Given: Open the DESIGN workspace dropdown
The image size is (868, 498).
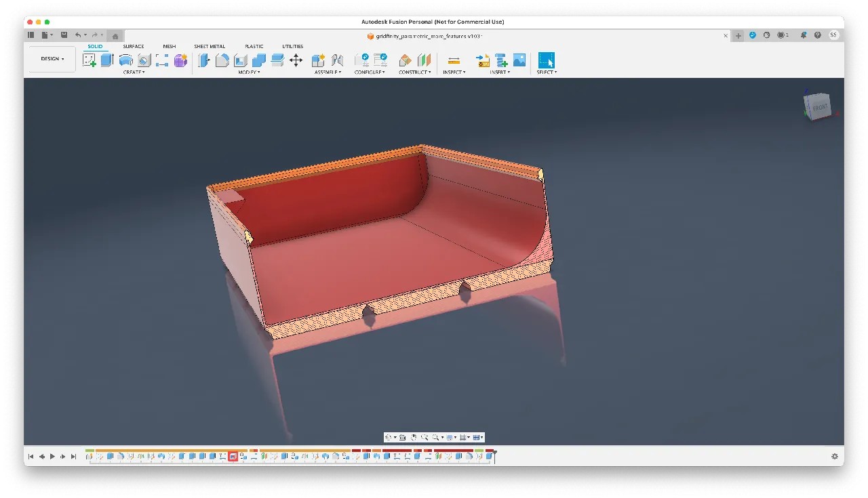Looking at the screenshot, I should [51, 58].
